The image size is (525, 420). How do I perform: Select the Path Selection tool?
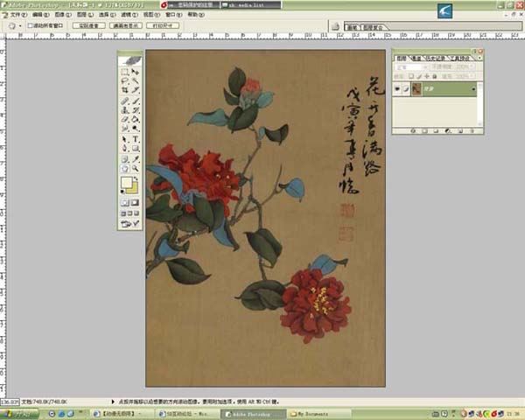pyautogui.click(x=125, y=139)
